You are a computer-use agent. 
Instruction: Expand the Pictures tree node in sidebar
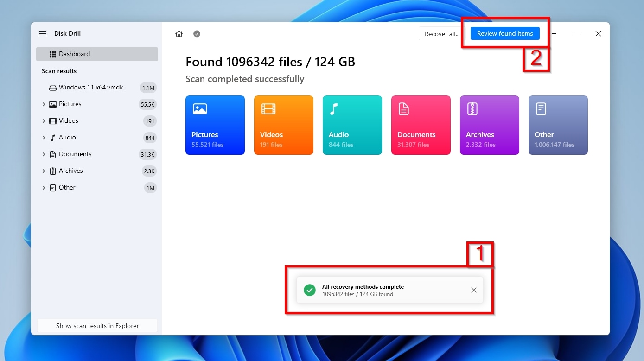[44, 104]
